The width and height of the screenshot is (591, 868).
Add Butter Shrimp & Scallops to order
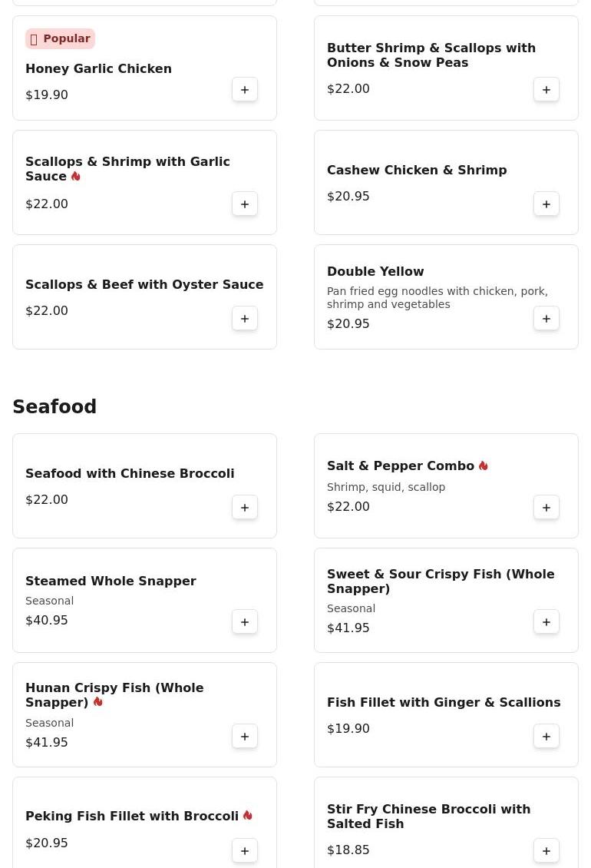(546, 90)
